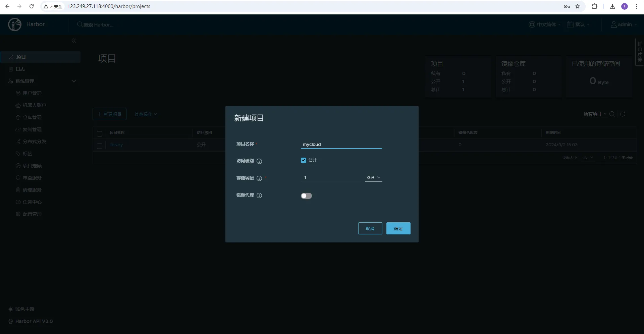Open the right-edge event log tab
The width and height of the screenshot is (644, 334).
tap(640, 52)
